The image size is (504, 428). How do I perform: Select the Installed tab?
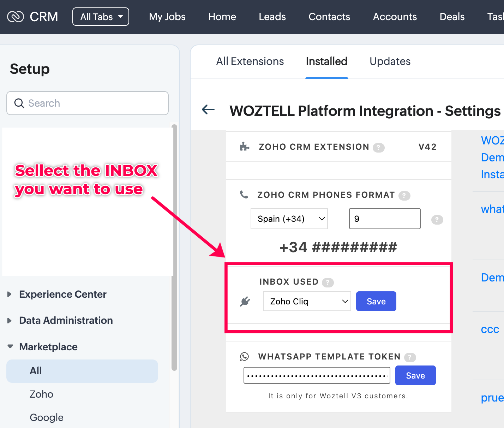tap(327, 61)
